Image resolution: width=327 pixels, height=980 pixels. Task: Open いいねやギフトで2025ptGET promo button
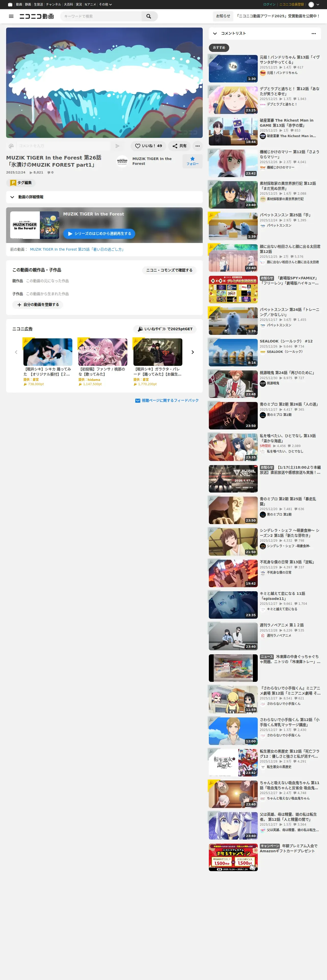pyautogui.click(x=165, y=329)
